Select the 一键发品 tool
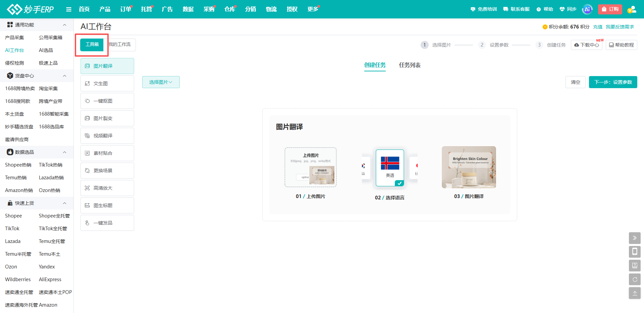The image size is (644, 313). point(107,223)
